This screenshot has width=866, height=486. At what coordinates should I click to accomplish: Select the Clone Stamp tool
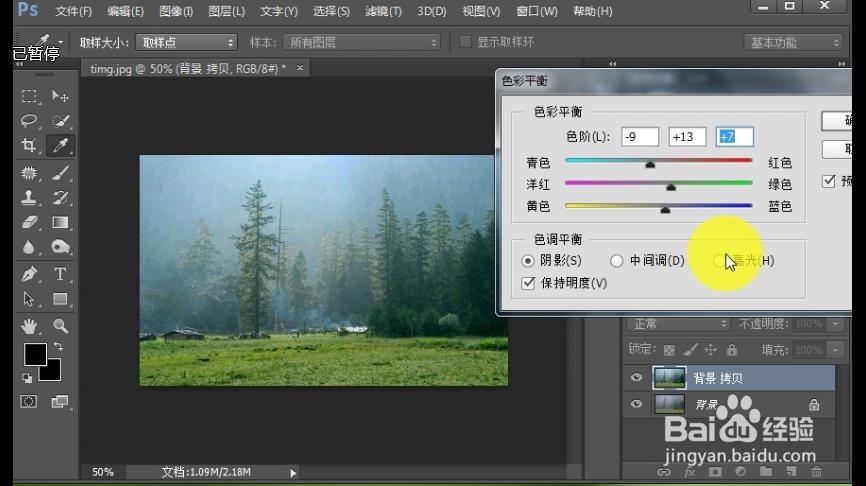(x=29, y=197)
